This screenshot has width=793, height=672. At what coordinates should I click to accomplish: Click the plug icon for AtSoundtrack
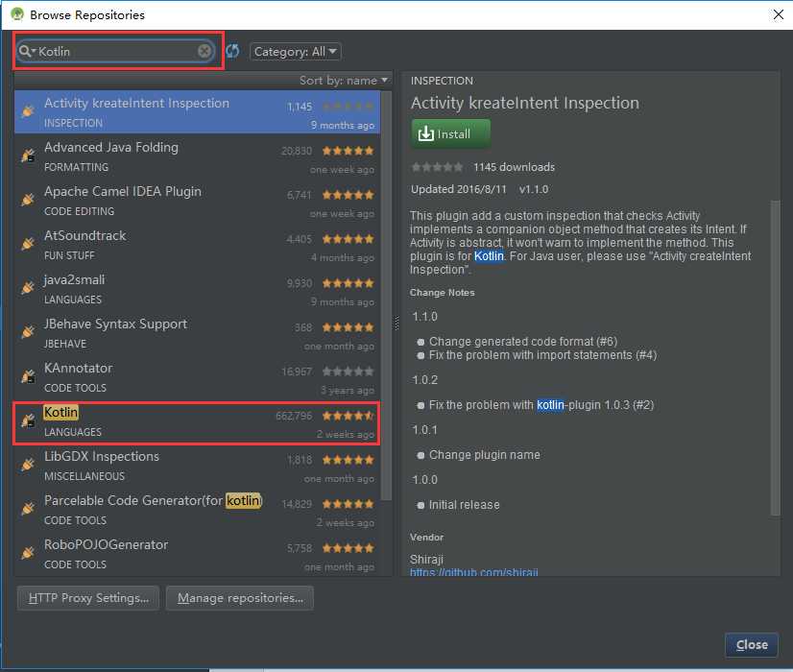point(28,244)
